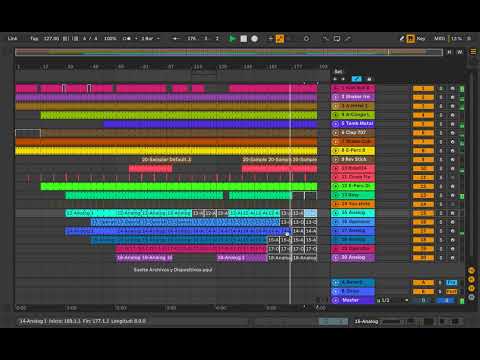Arm the 15 Analog track
The image size is (480, 360).
tap(452, 213)
